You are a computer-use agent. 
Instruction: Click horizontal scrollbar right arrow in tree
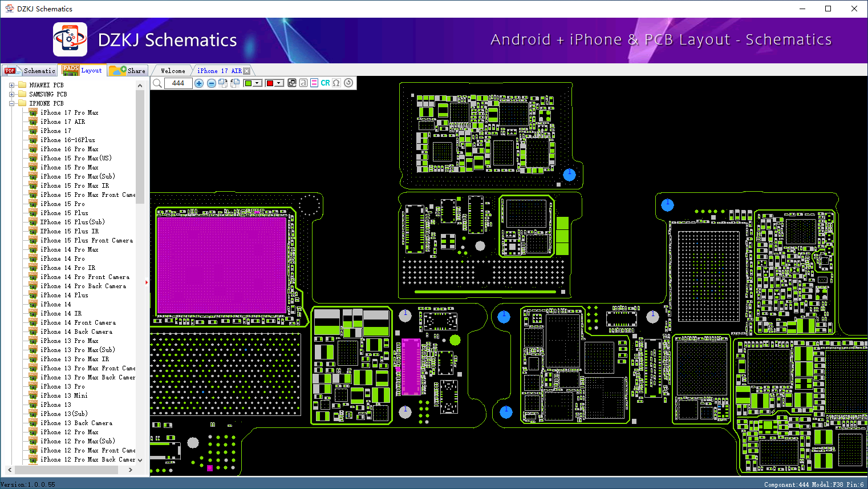131,470
